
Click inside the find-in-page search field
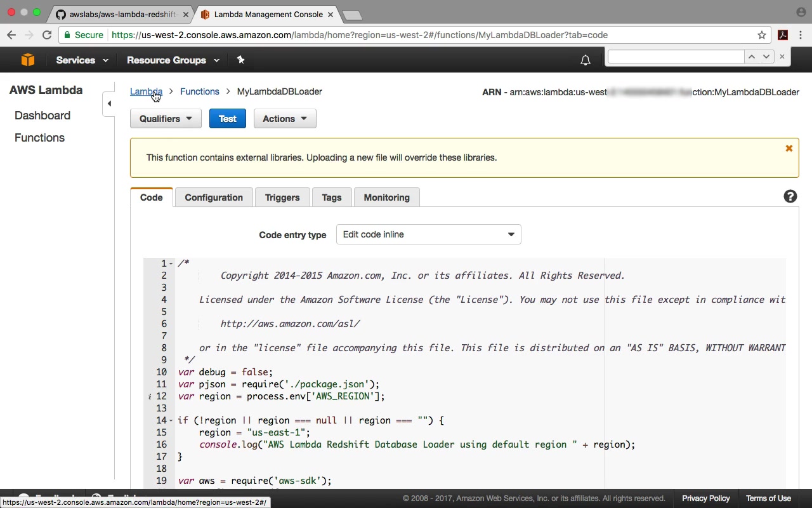(x=675, y=57)
